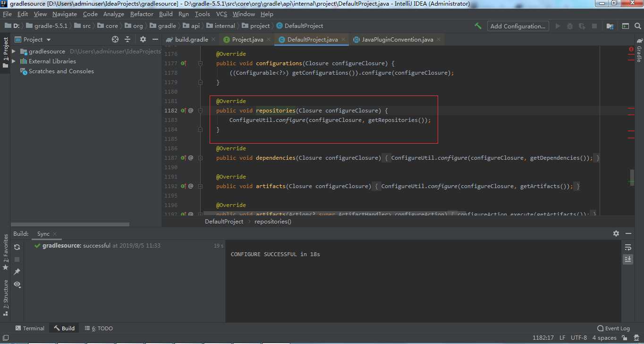The width and height of the screenshot is (644, 344).
Task: Expand the folded dependencies method body
Action: tap(201, 158)
